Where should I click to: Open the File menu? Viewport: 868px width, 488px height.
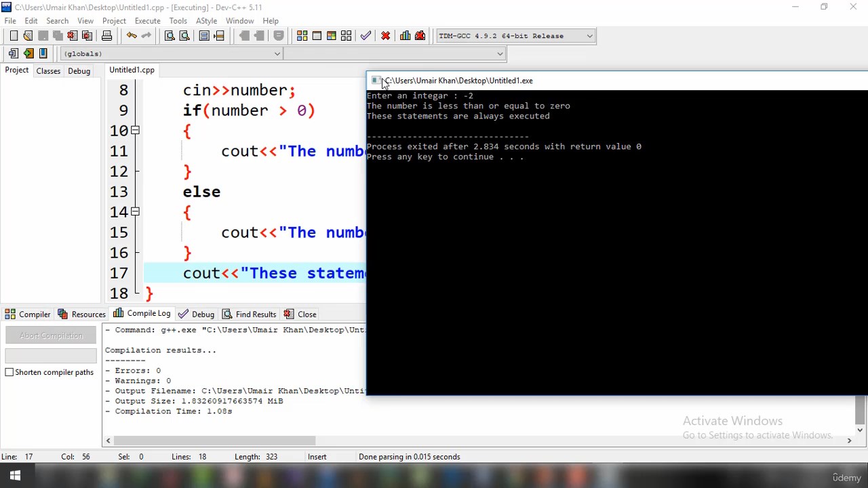[x=10, y=21]
